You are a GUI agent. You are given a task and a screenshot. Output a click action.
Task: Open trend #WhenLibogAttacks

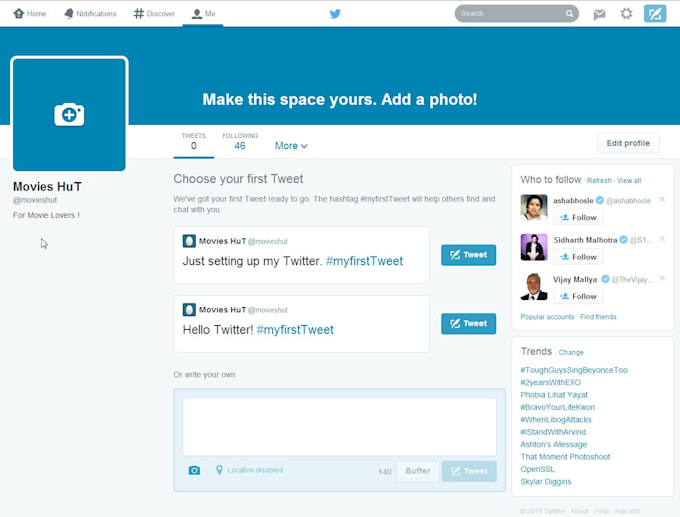pyautogui.click(x=556, y=419)
